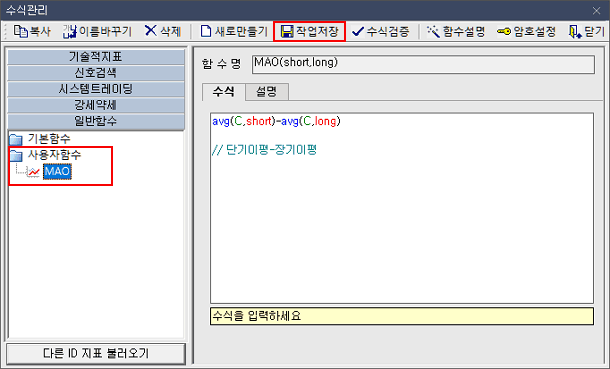Click the comment line 단기이평-장기이평
The height and width of the screenshot is (369, 610).
(265, 150)
